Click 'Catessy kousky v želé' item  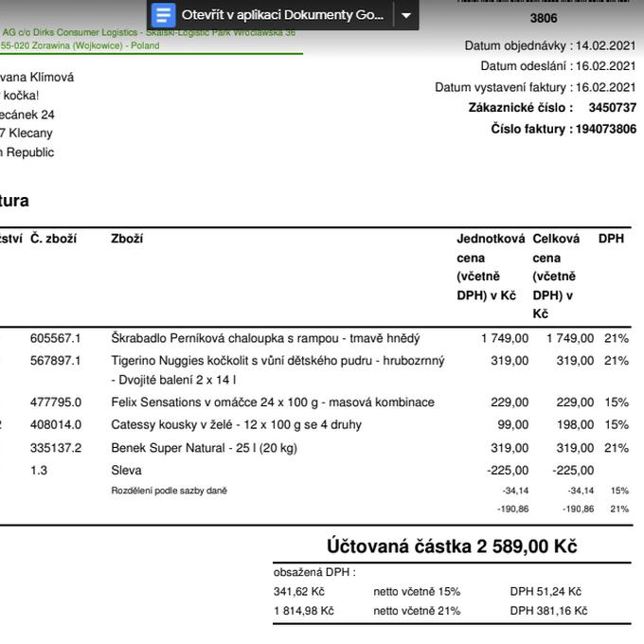click(x=236, y=424)
